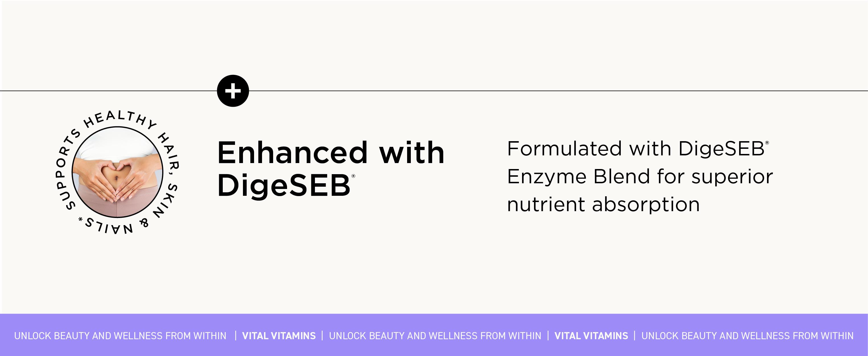This screenshot has width=868, height=356.
Task: Click the asterisk on the circular badge
Action: (x=81, y=220)
